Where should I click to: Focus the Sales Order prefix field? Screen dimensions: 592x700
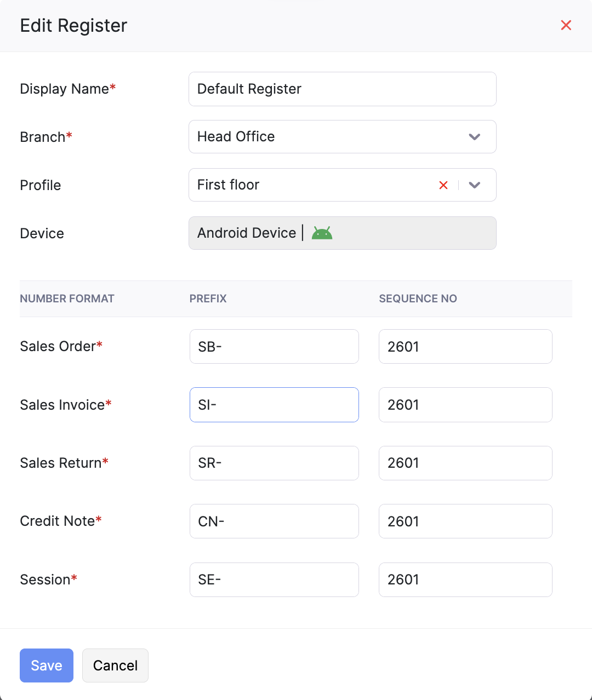point(274,347)
